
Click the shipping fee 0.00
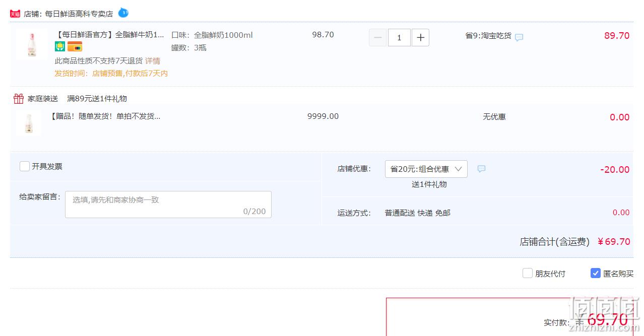click(621, 213)
